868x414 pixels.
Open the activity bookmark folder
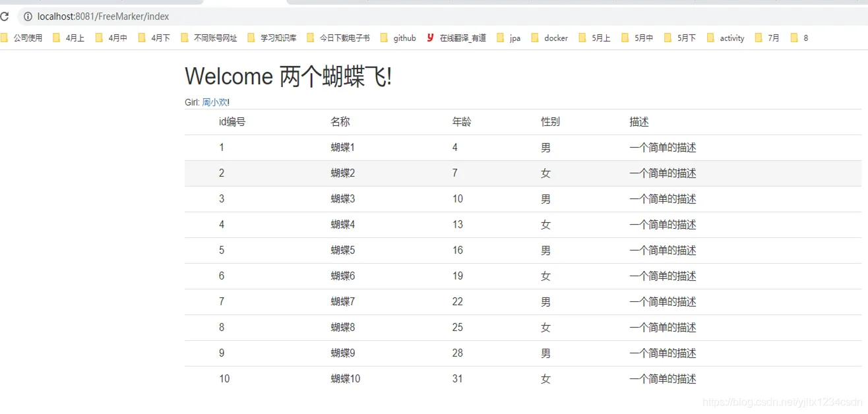(726, 38)
